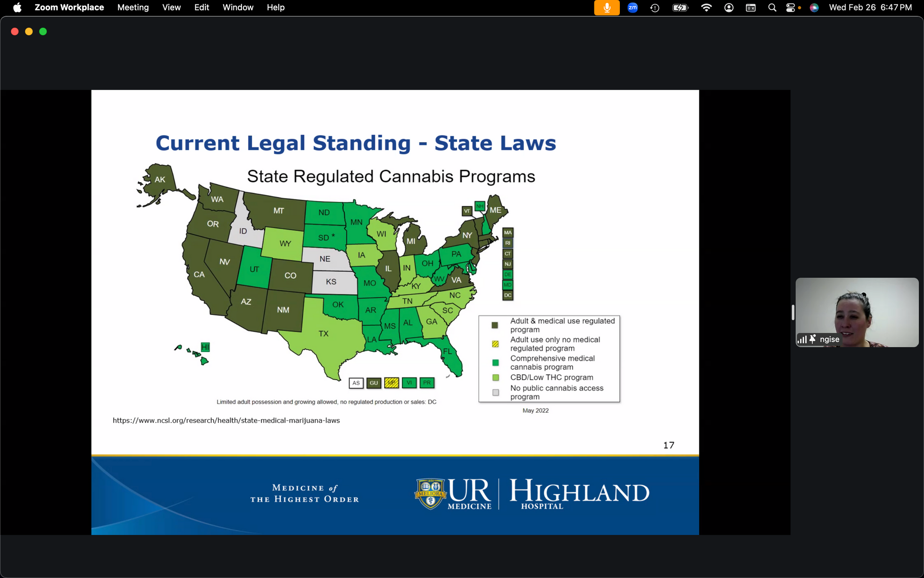Expand the Help menu
924x578 pixels.
tap(276, 8)
